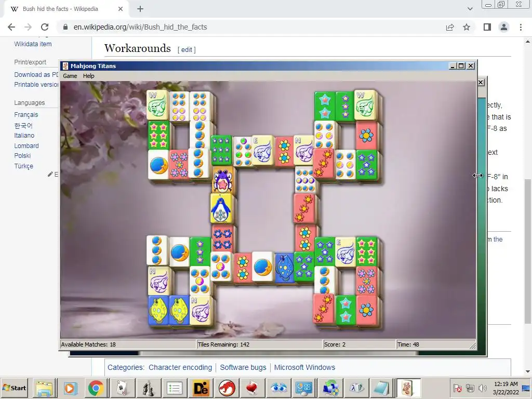Click the volume speaker tray icon
The image size is (532, 399).
(x=482, y=388)
